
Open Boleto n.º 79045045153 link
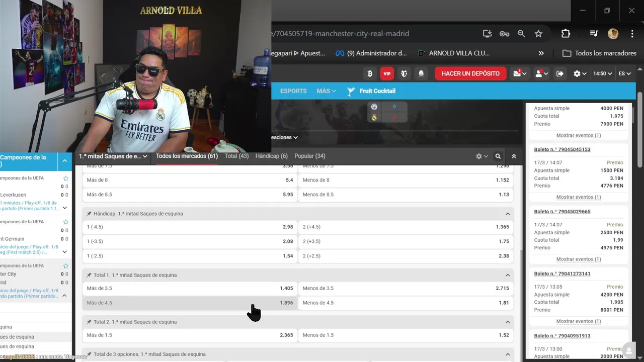click(562, 149)
